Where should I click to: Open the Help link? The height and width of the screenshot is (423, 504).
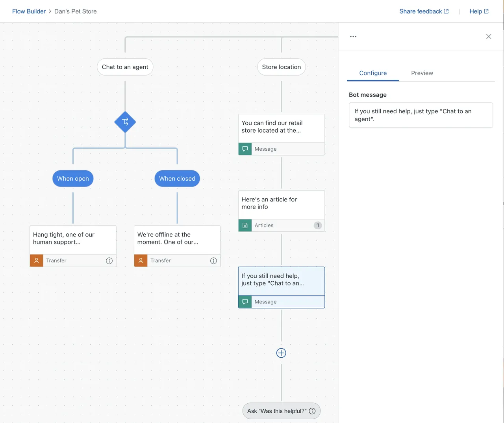[x=479, y=11]
